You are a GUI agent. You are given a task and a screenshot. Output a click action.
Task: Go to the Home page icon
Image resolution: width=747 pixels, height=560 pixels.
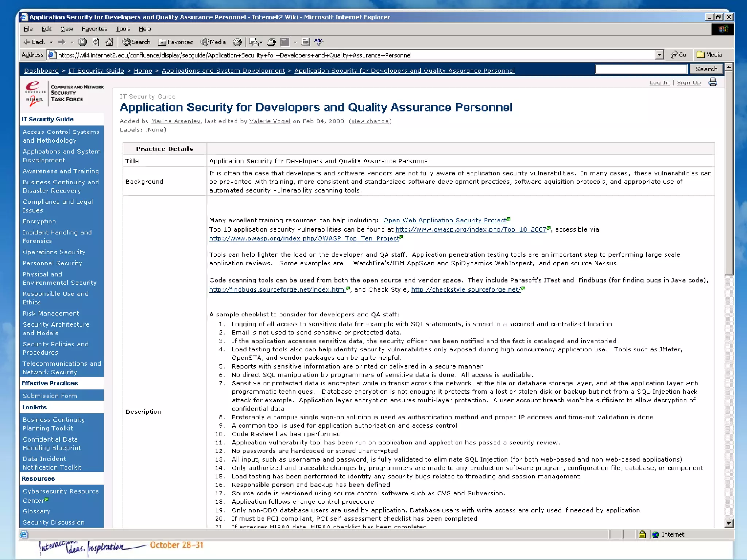tap(109, 42)
